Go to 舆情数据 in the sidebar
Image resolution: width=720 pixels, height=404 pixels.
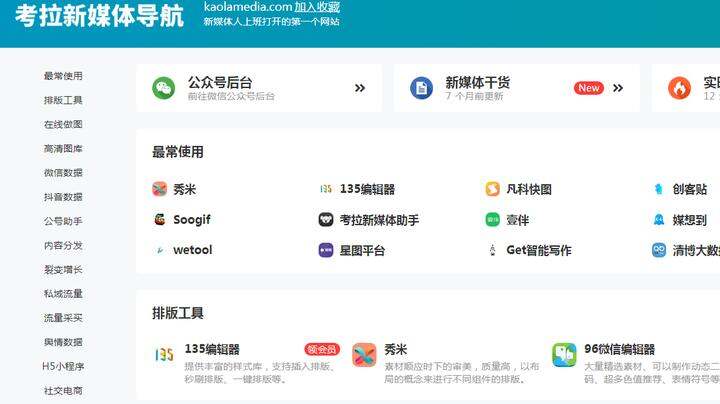63,342
